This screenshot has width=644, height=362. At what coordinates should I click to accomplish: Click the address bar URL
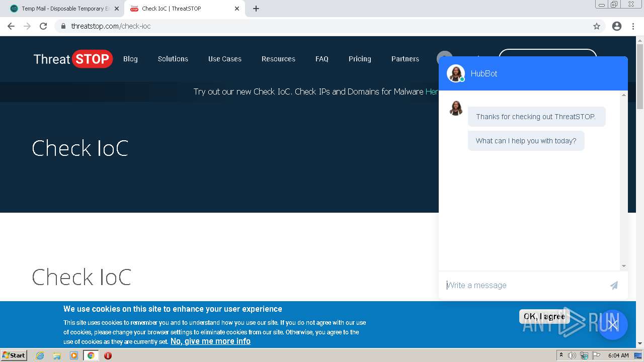click(x=111, y=26)
